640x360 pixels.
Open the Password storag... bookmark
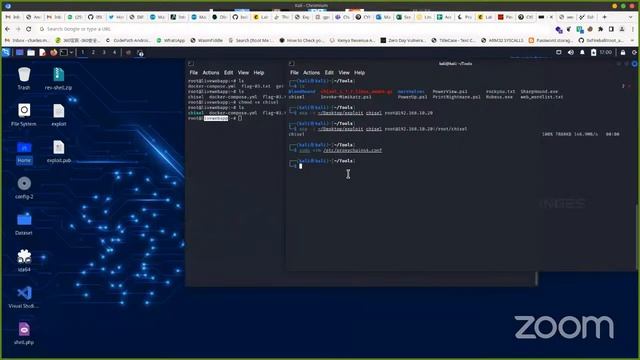pyautogui.click(x=552, y=40)
